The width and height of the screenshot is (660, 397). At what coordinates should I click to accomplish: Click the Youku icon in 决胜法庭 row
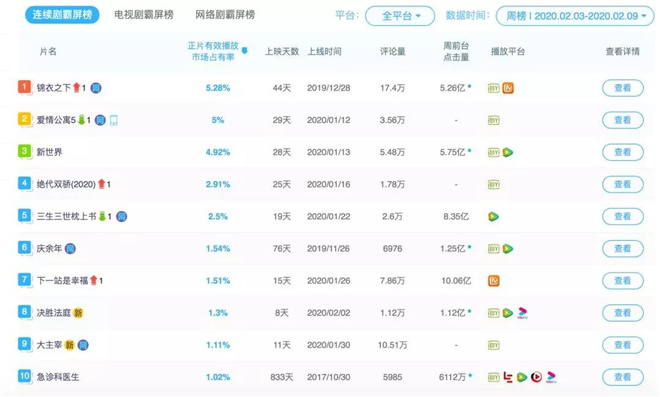click(522, 313)
